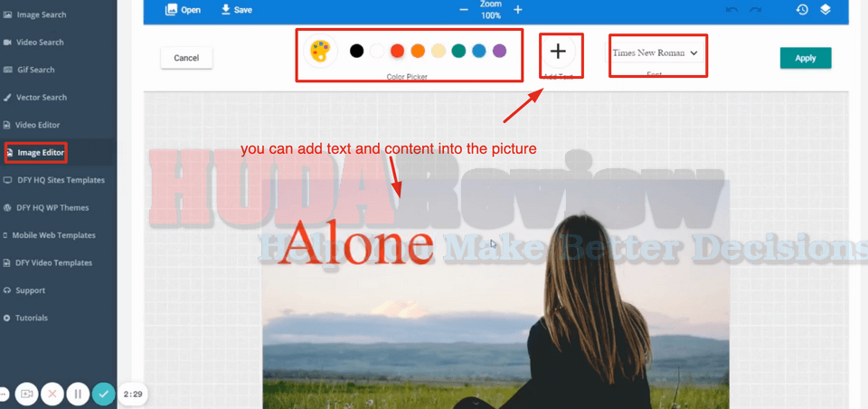Image resolution: width=868 pixels, height=409 pixels.
Task: Expand the Times New Roman font dropdown
Action: 656,52
